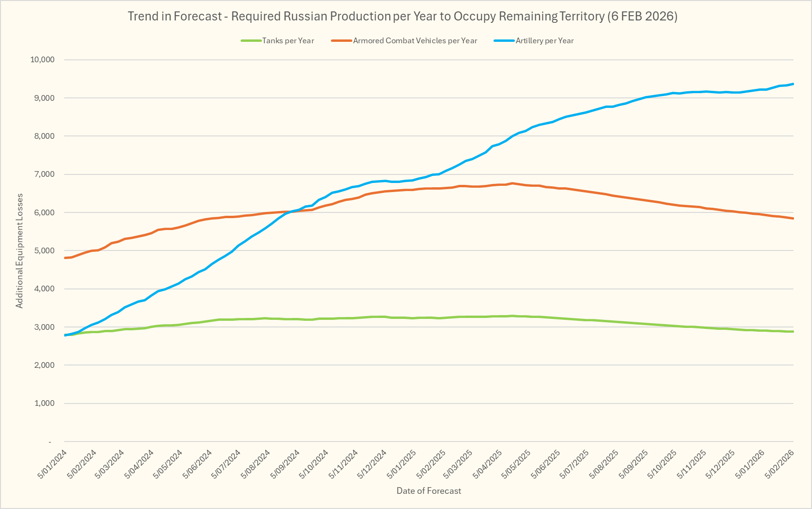Click the 7,000 y-axis label
Image resolution: width=812 pixels, height=509 pixels.
[x=45, y=174]
